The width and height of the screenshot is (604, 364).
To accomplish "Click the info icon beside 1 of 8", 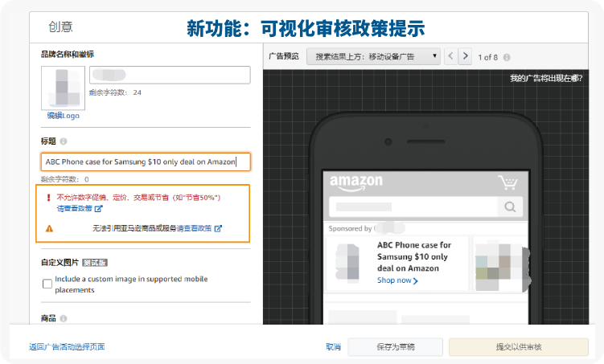I will pos(507,57).
